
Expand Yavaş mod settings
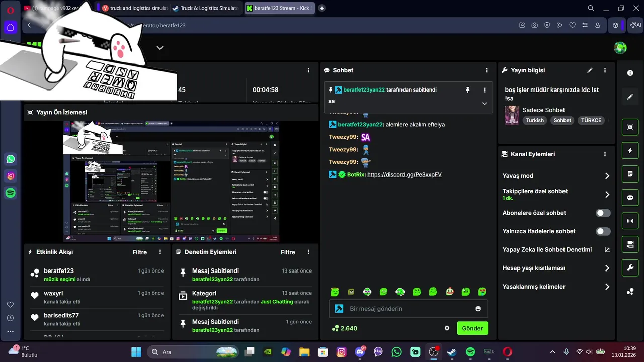(607, 176)
